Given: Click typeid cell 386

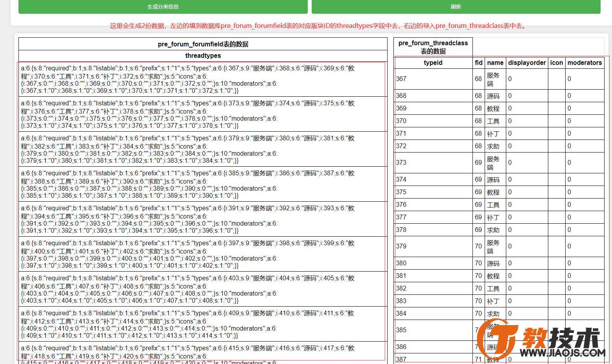Looking at the screenshot, I should 433,347.
